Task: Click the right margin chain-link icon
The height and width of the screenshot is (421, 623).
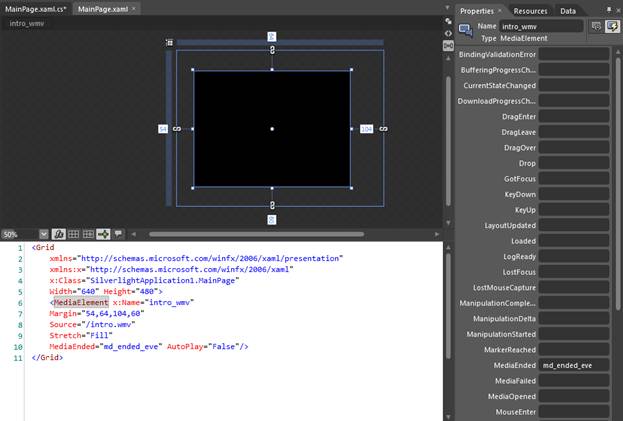Action: (381, 129)
